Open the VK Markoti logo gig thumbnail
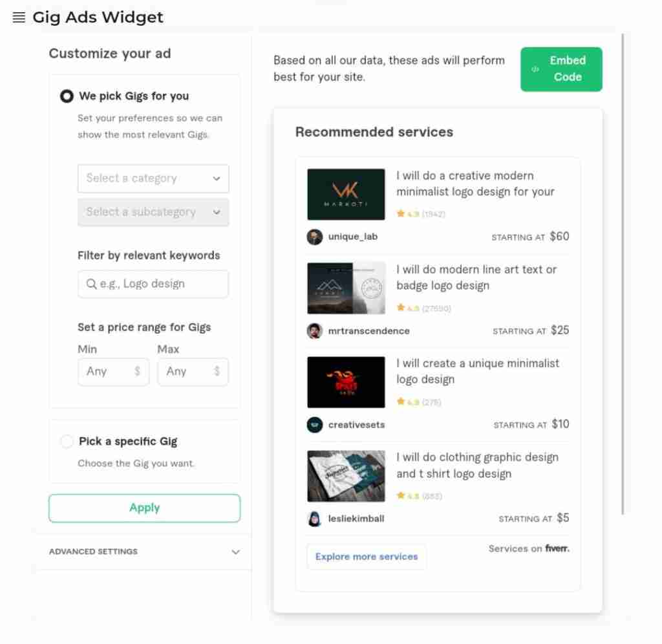Viewport: 662px width, 644px height. coord(347,194)
